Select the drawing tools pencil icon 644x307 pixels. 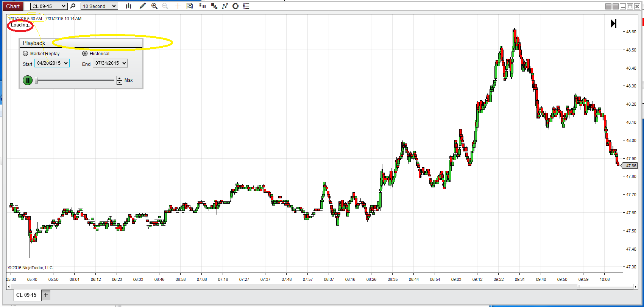[x=143, y=6]
